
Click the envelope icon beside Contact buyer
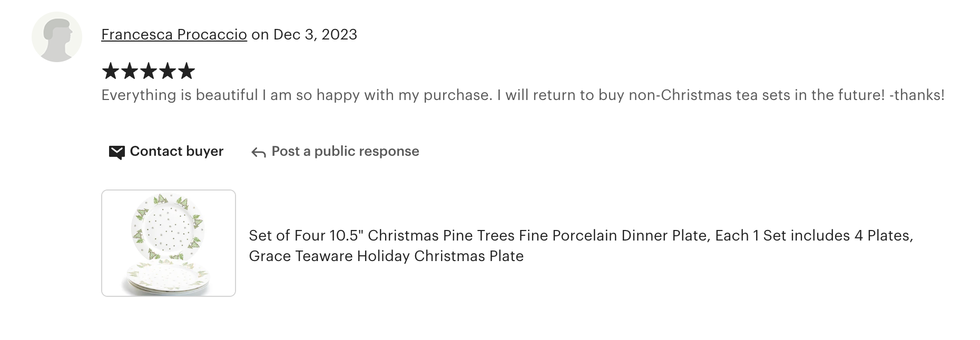(x=116, y=152)
